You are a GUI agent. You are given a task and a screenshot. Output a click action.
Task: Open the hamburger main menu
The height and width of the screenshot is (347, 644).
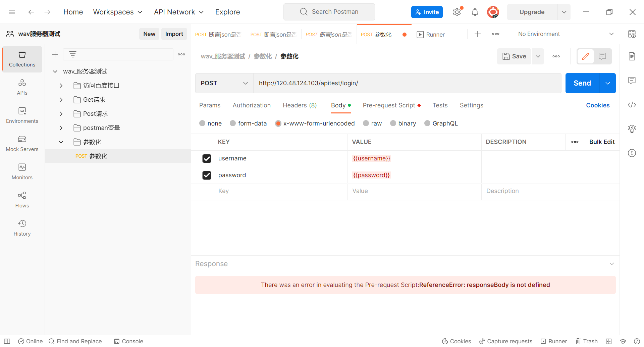pyautogui.click(x=12, y=12)
